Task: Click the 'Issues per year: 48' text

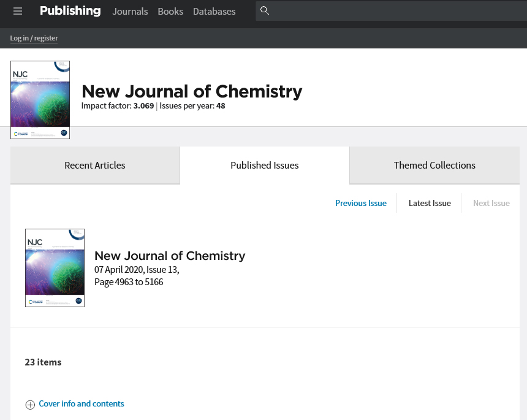Action: point(192,106)
